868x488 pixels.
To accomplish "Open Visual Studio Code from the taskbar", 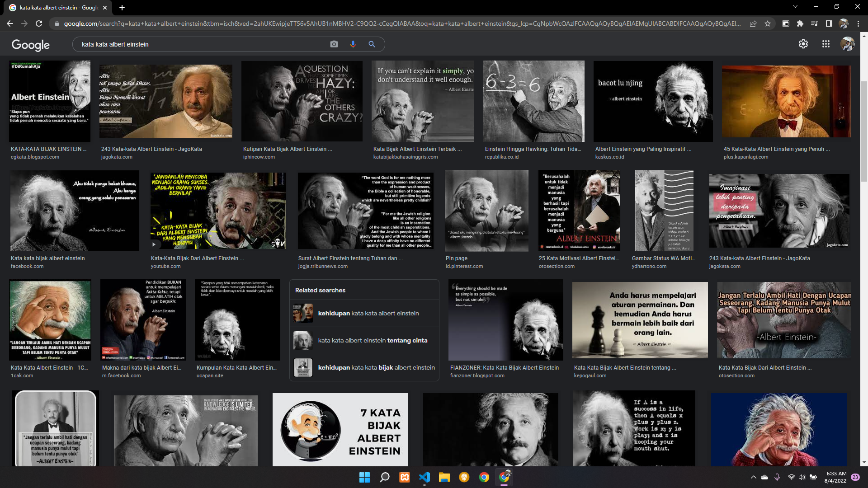I will click(x=424, y=477).
